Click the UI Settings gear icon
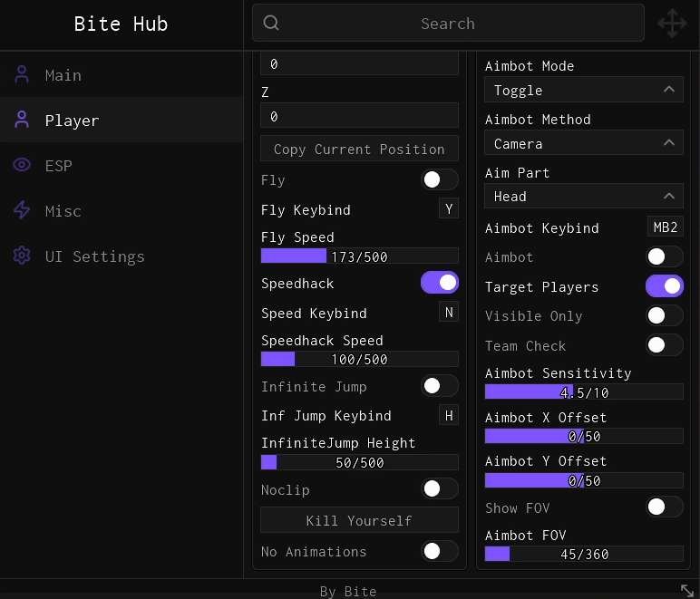 pos(22,256)
